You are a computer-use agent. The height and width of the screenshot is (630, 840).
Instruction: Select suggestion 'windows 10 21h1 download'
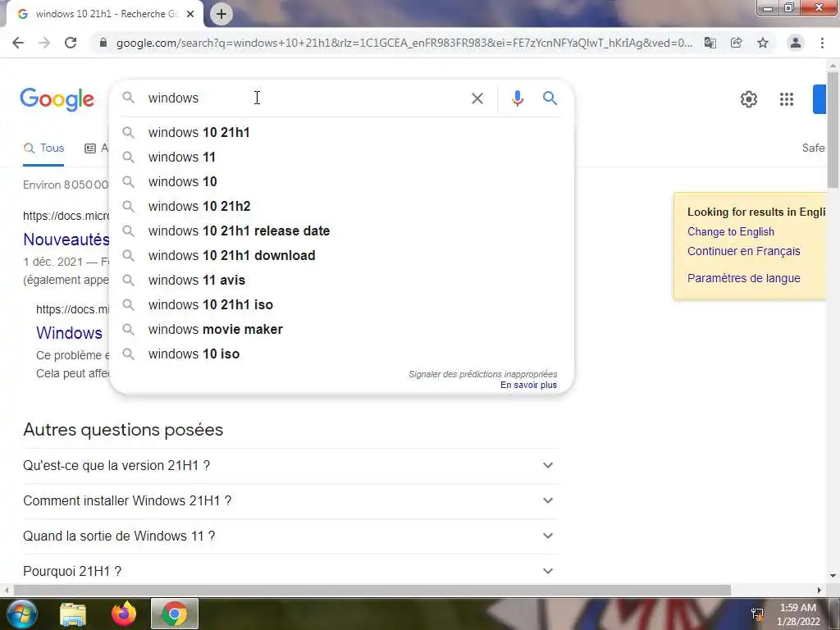[x=341, y=256]
